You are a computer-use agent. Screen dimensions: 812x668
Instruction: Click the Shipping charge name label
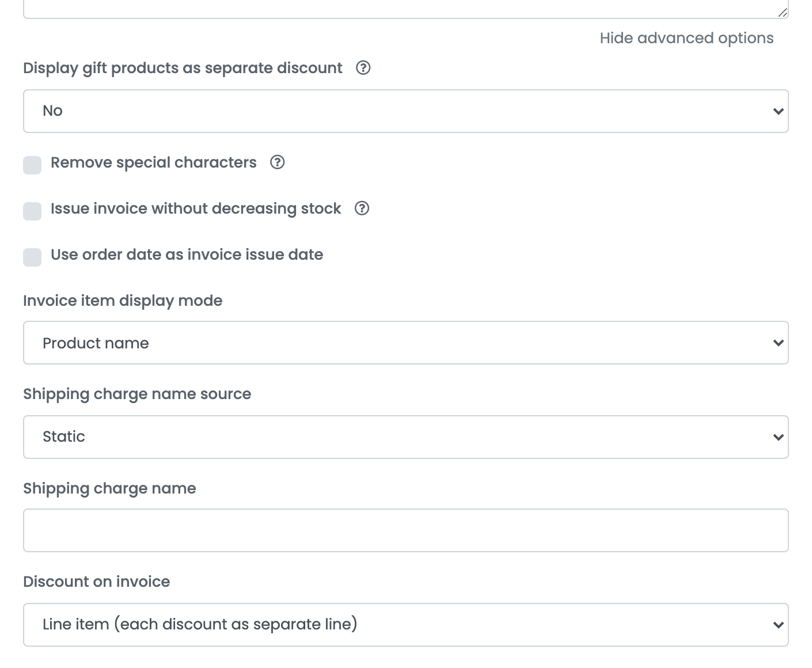coord(109,488)
